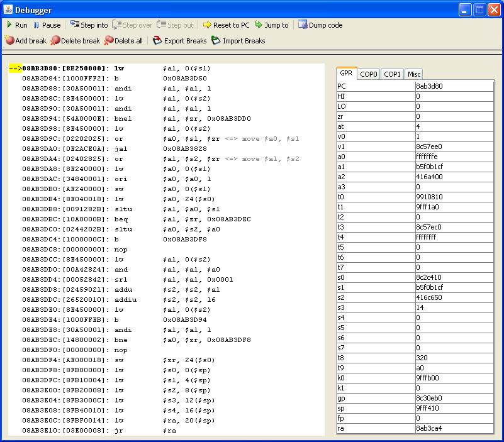Edit the PC register value field

pyautogui.click(x=454, y=86)
